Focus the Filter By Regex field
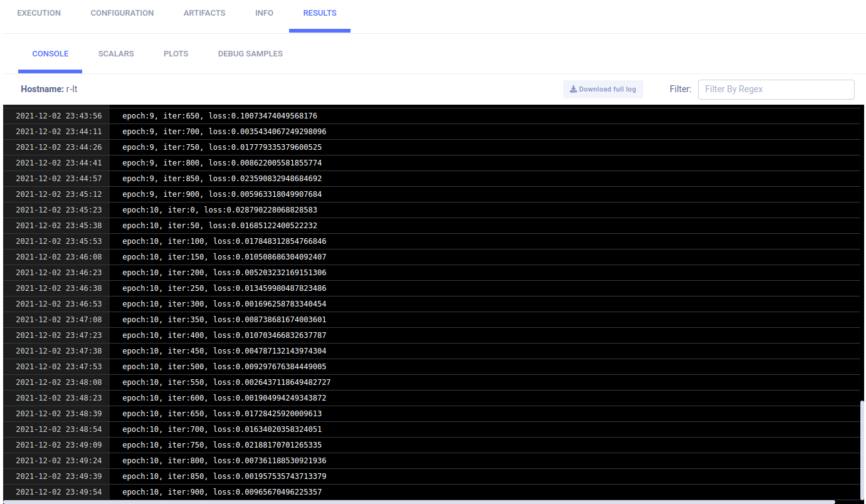The width and height of the screenshot is (866, 504). [776, 89]
